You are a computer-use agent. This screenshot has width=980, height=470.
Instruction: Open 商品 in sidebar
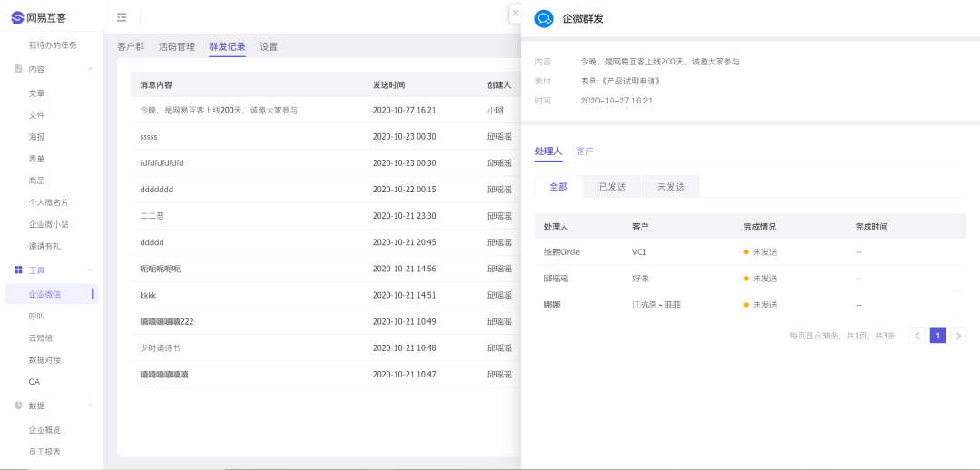[x=37, y=181]
